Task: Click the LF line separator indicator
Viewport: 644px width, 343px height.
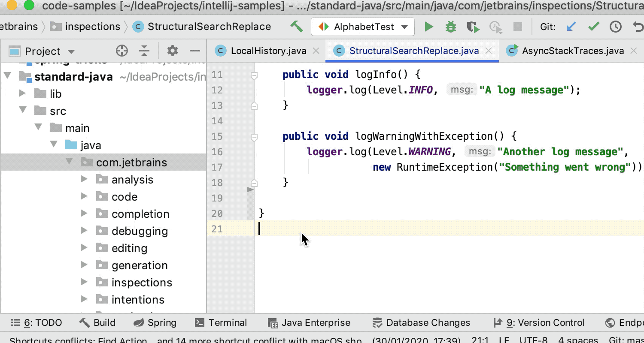Action: [x=504, y=340]
